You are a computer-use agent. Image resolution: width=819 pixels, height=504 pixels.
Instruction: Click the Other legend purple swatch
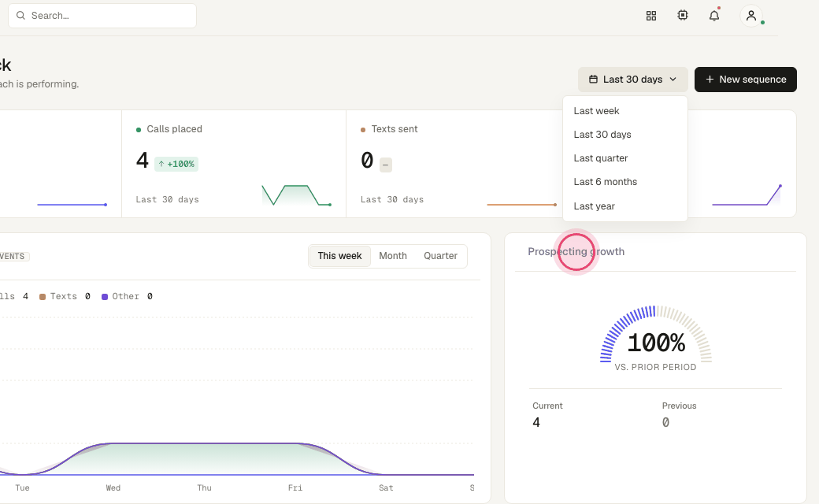(x=105, y=297)
